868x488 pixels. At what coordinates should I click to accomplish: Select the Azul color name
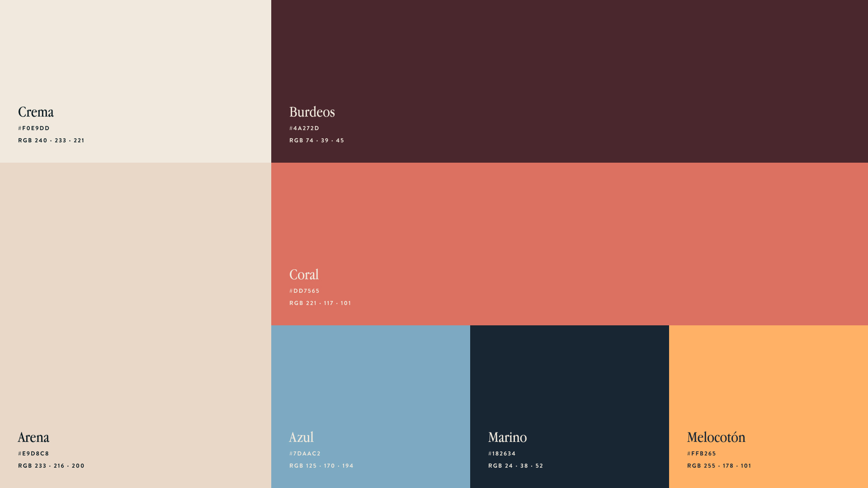[301, 437]
